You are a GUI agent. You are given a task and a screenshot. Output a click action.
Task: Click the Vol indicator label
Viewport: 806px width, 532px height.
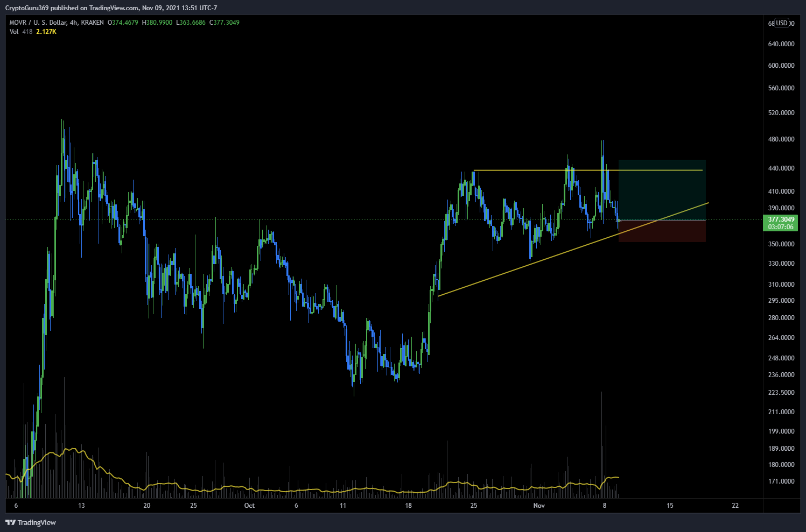click(x=14, y=32)
